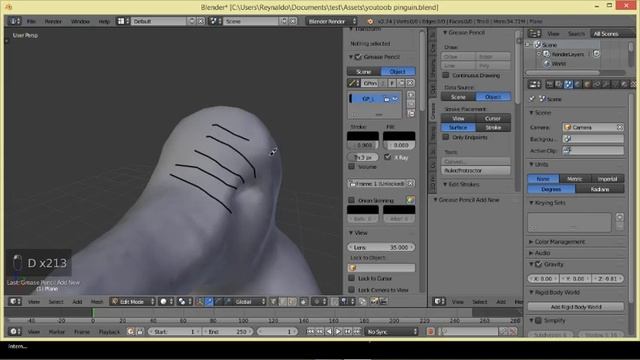The image size is (640, 360).
Task: Enable the Lock to Cursor checkbox
Action: pos(351,278)
